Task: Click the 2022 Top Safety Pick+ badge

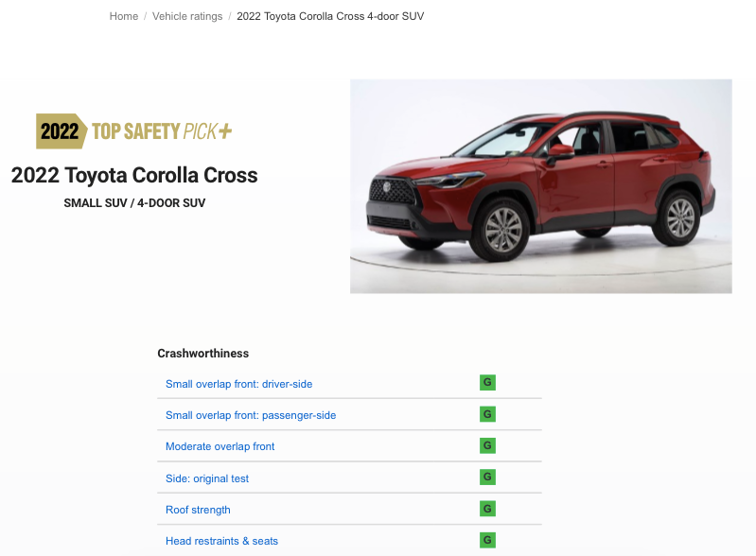Action: [x=134, y=131]
